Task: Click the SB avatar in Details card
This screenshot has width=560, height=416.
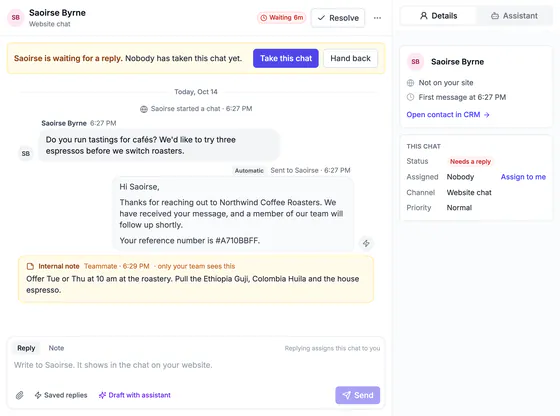Action: (415, 61)
